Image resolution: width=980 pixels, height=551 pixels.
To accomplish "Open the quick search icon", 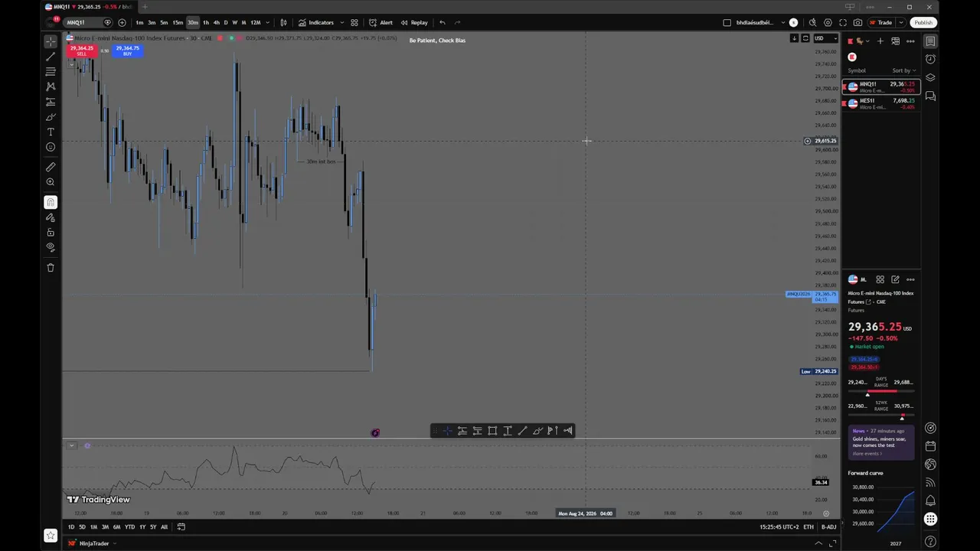I will [812, 22].
